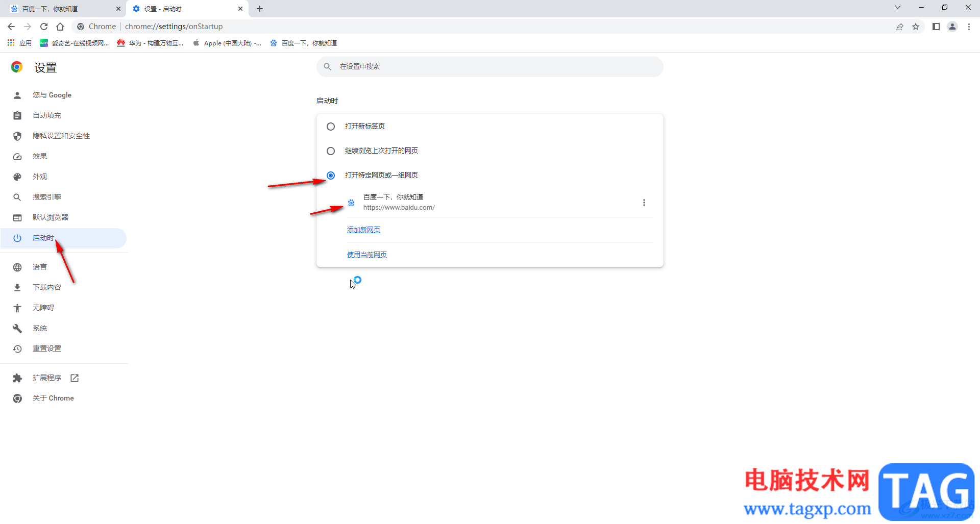The height and width of the screenshot is (524, 980).
Task: Click the shield icon beside 隐私设置和安全性
Action: coord(17,136)
